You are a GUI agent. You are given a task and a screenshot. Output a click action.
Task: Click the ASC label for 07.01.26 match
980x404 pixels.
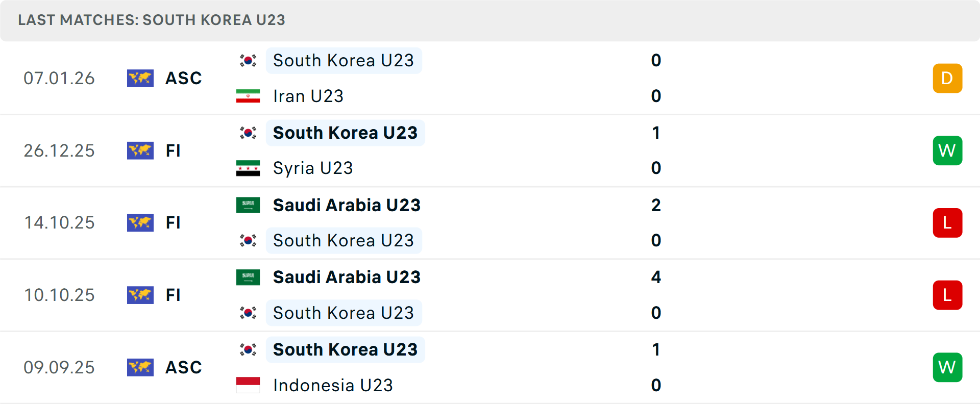point(183,78)
